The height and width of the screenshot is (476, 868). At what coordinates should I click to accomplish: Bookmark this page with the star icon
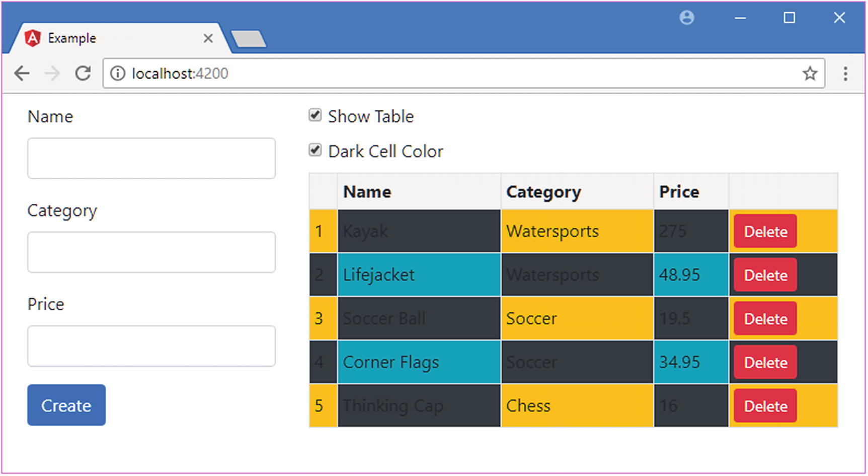tap(810, 74)
